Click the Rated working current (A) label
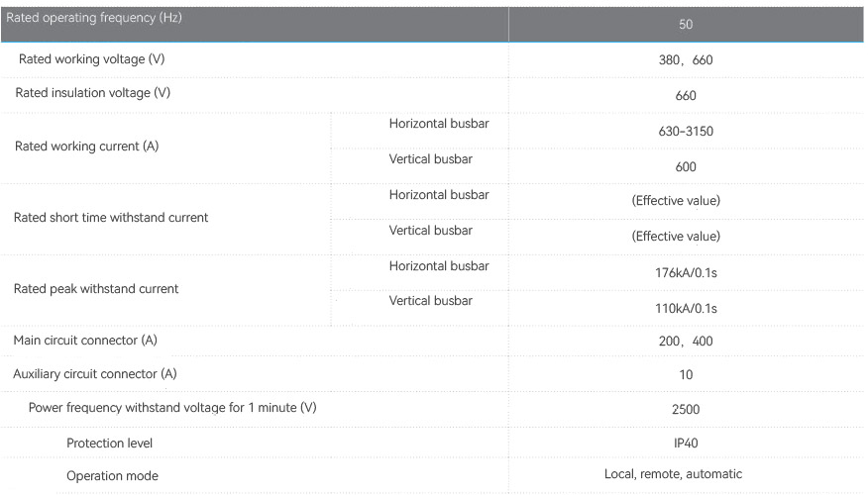 [x=86, y=147]
